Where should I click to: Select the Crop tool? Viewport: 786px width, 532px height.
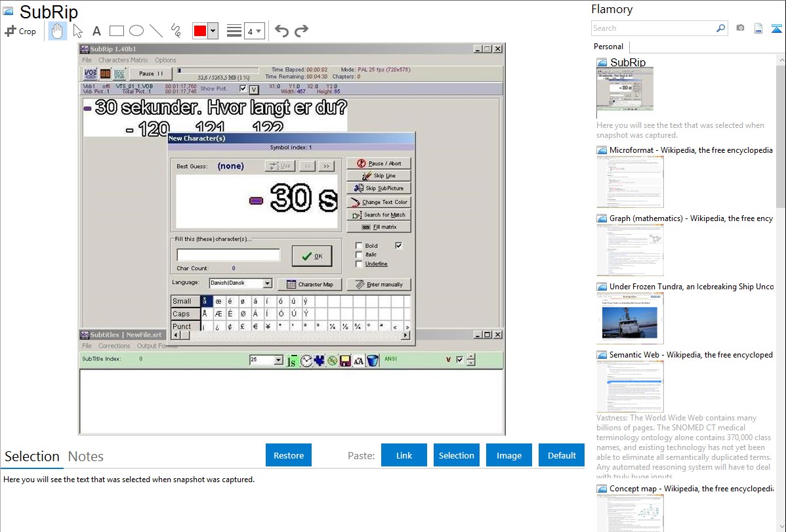[20, 31]
